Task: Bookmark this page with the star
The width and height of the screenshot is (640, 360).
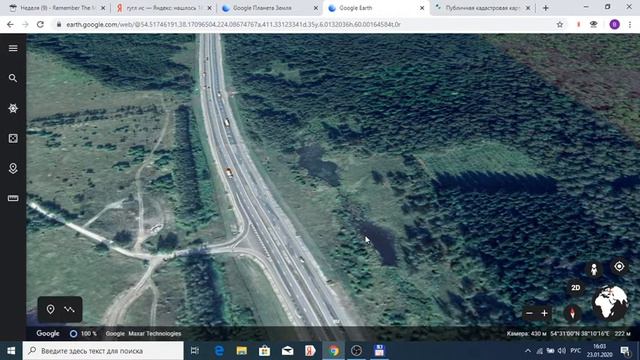Action: coord(560,24)
